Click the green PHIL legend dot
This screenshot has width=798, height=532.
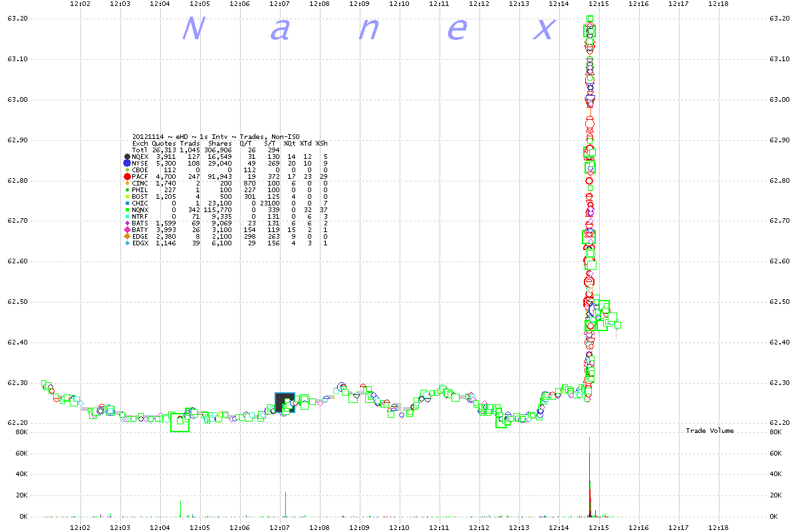tap(126, 190)
